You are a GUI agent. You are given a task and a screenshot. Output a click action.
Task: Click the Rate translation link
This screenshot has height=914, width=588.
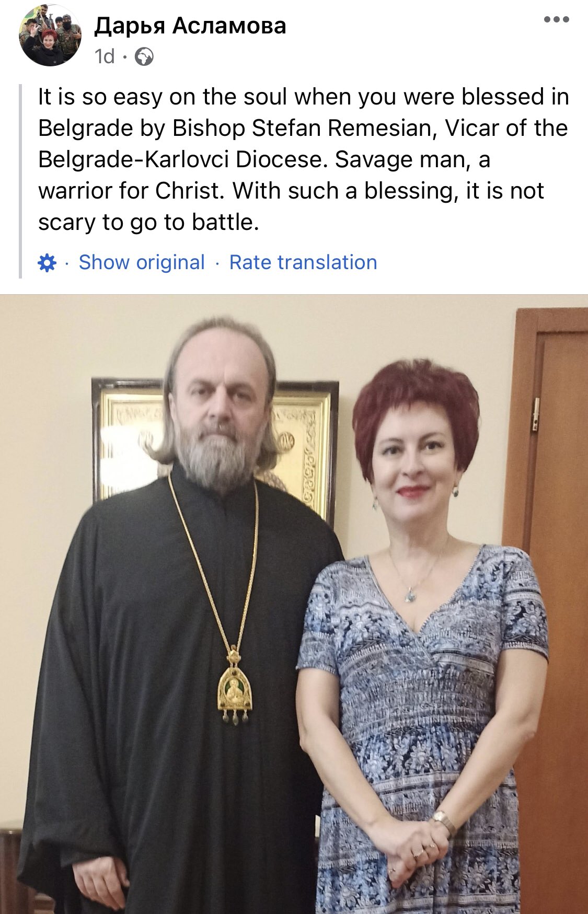pos(303,262)
